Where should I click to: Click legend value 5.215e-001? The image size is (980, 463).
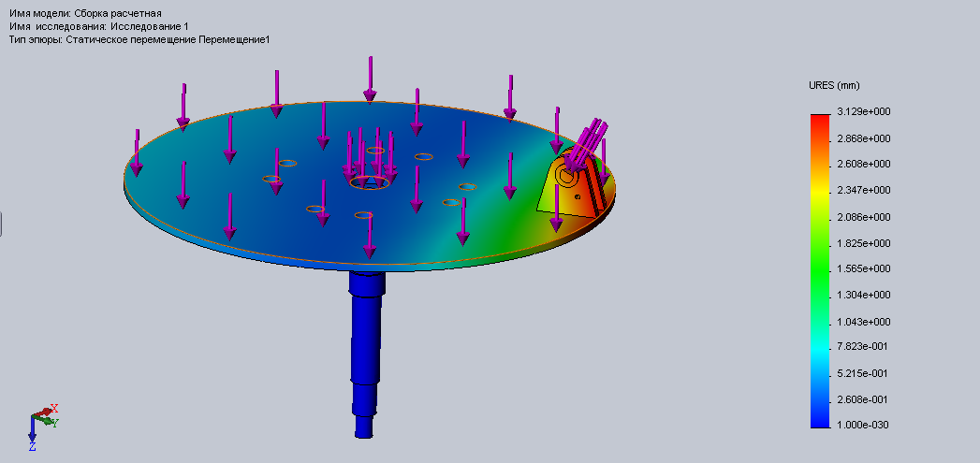tap(863, 373)
